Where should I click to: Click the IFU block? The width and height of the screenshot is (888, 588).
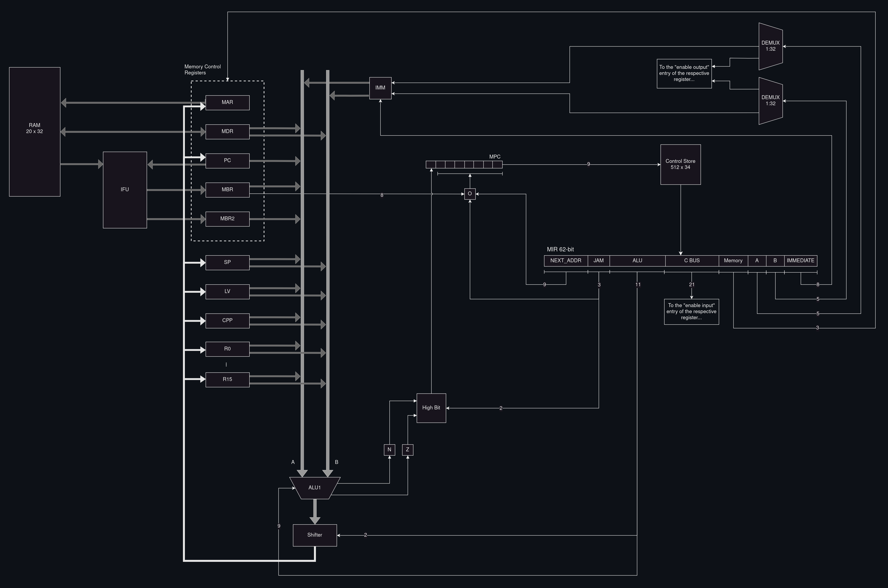(x=125, y=190)
